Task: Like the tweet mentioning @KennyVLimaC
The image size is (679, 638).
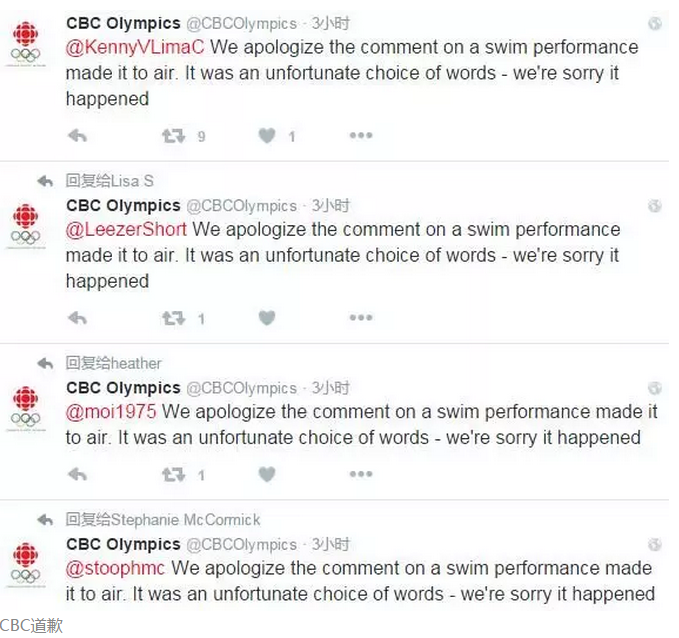Action: click(267, 136)
